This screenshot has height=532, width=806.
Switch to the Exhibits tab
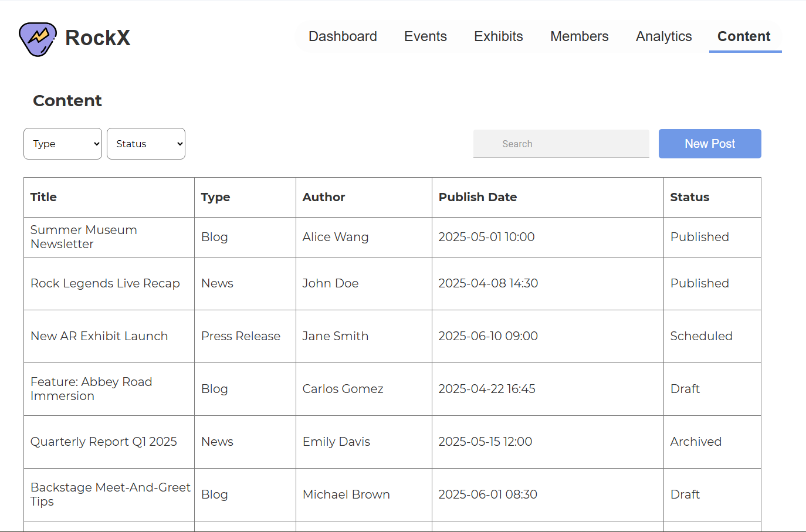pos(499,36)
